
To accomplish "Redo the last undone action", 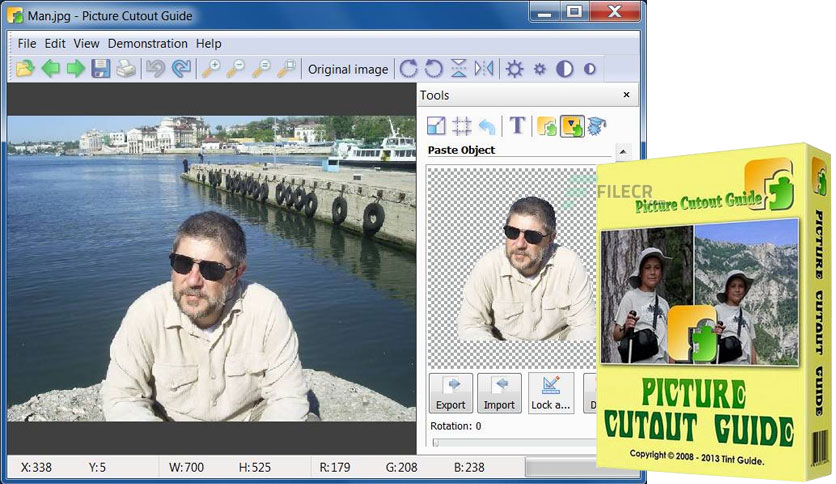I will point(181,69).
